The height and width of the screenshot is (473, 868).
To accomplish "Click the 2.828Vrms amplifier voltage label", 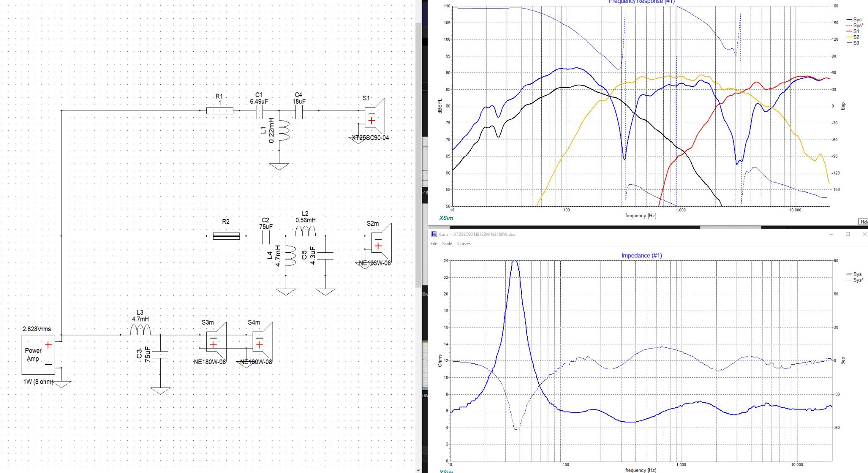I will pos(37,329).
